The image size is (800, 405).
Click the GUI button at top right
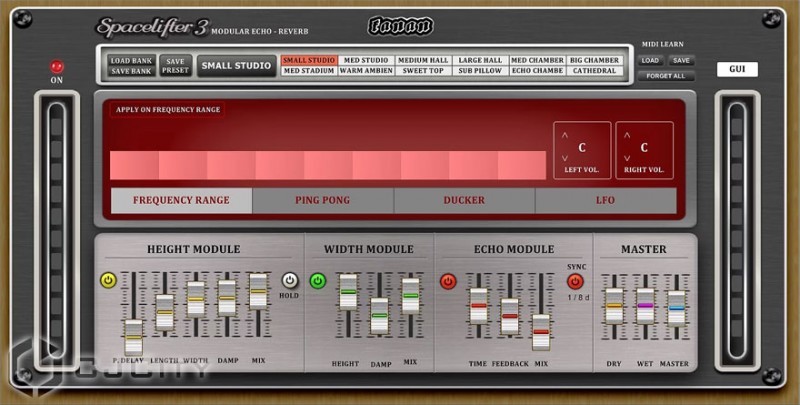point(737,70)
